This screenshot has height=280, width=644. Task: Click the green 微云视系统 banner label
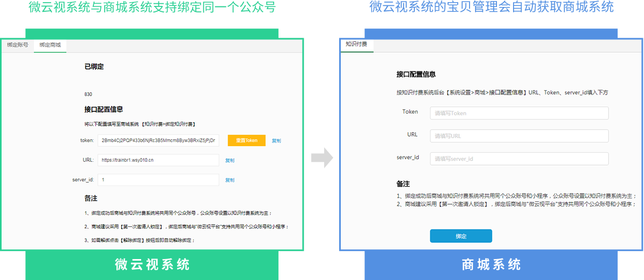[x=152, y=264]
